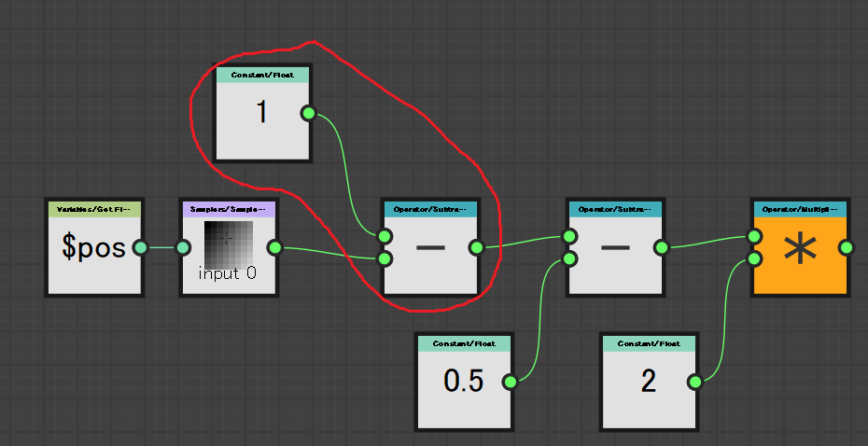
Task: Click the output port of Float 1 node
Action: pos(309,114)
